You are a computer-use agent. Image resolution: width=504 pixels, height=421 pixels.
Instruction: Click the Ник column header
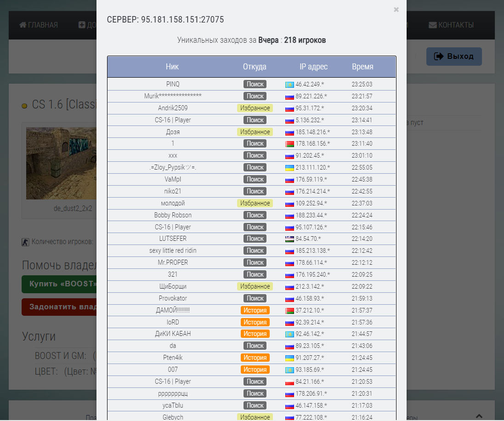point(172,67)
